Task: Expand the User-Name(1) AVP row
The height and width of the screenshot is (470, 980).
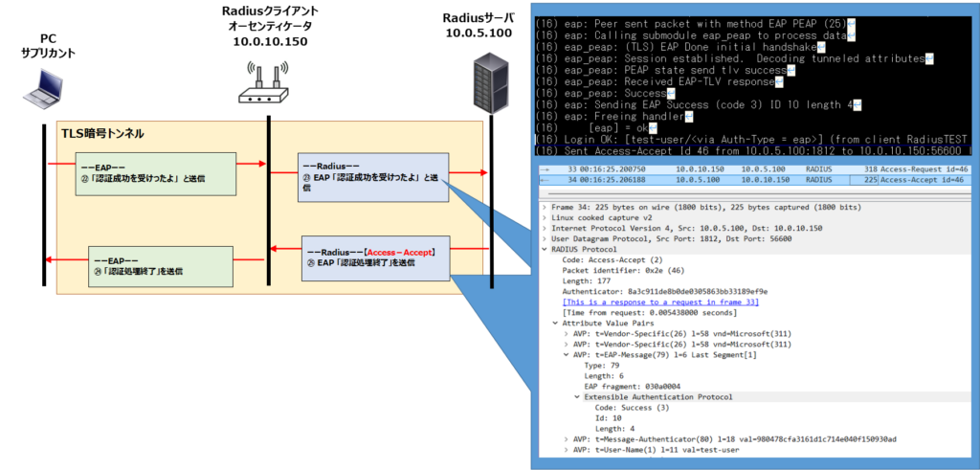Action: pyautogui.click(x=566, y=449)
